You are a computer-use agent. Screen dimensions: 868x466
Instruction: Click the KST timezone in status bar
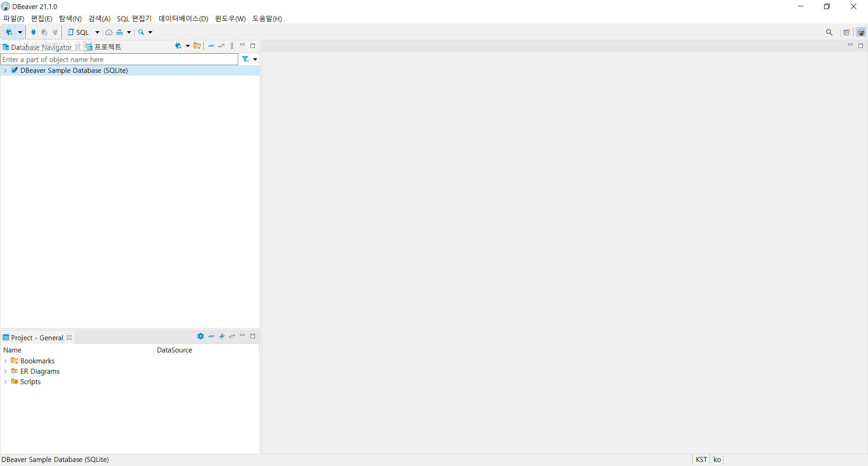click(701, 460)
